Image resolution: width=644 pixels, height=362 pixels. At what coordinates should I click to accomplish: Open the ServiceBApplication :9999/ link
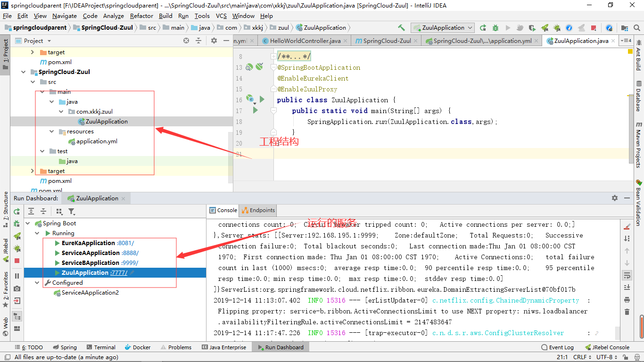tap(129, 263)
